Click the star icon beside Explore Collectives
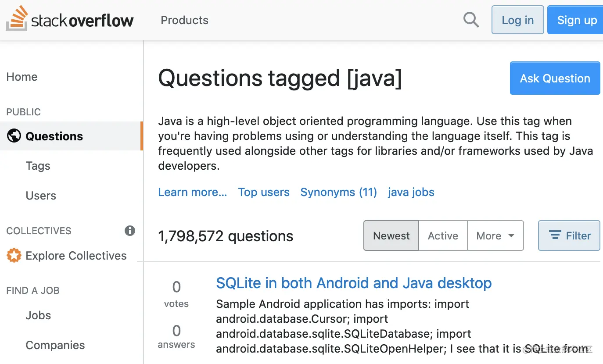603x364 pixels. click(13, 255)
